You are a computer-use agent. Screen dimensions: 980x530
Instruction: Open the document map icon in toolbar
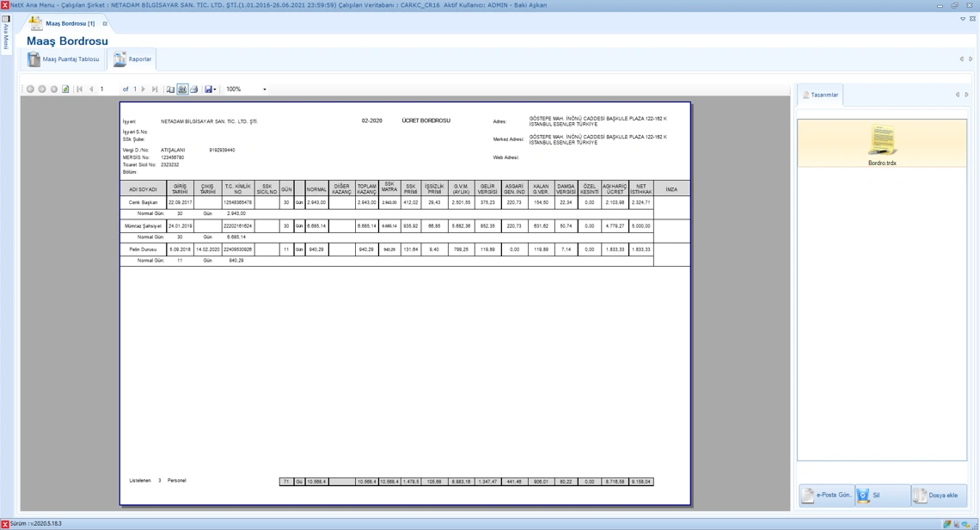[x=170, y=89]
